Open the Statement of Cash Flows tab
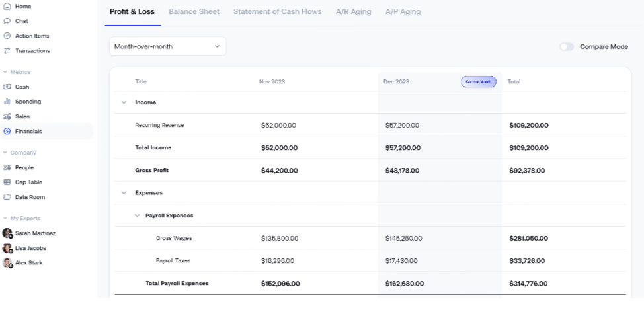The width and height of the screenshot is (644, 314). [x=277, y=12]
